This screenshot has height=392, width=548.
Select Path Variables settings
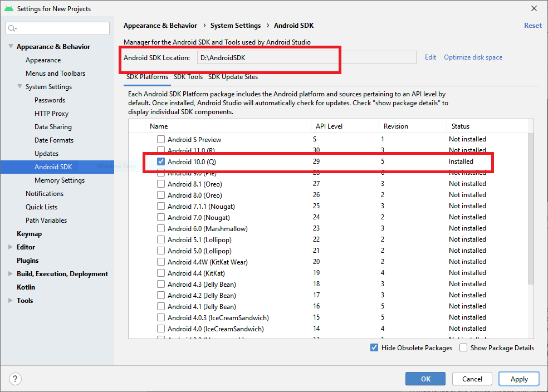(x=46, y=220)
